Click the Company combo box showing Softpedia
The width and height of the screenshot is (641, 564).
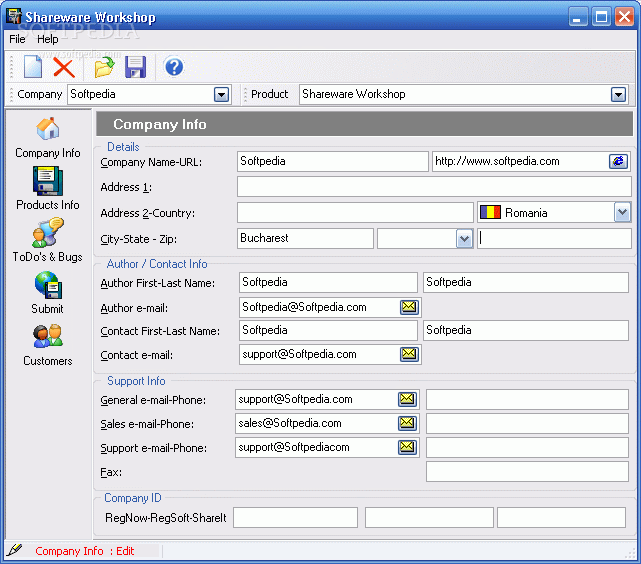pyautogui.click(x=149, y=94)
